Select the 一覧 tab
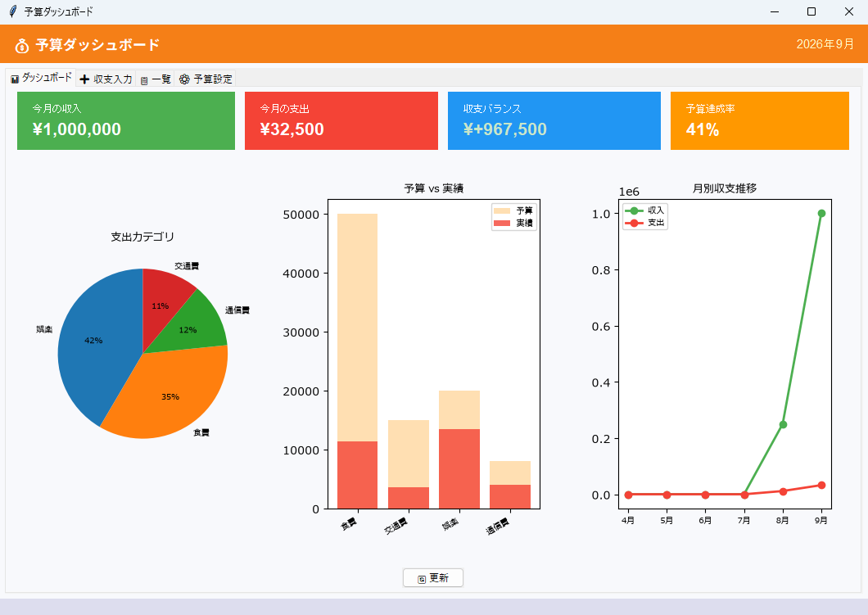Viewport: 868px width, 615px height. point(155,79)
